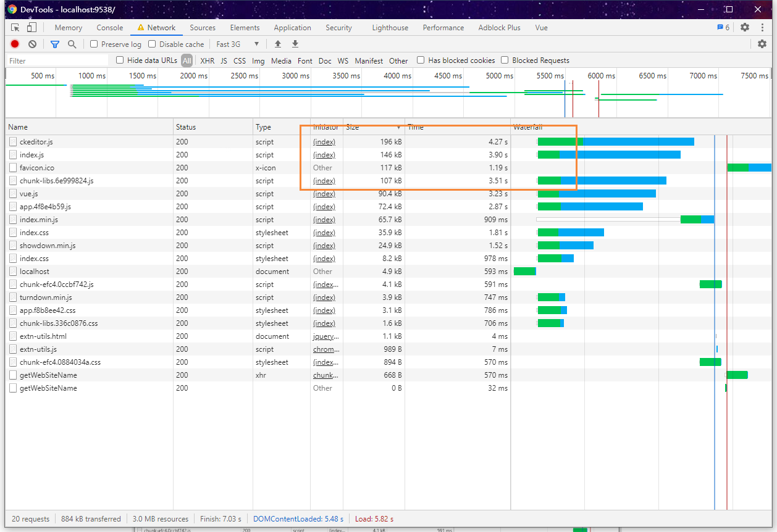Open Fast 3G throttling dropdown

pyautogui.click(x=238, y=44)
